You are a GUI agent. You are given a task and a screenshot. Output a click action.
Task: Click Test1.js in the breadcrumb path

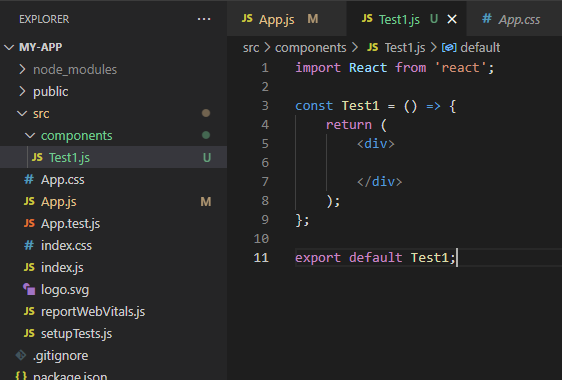[x=405, y=48]
